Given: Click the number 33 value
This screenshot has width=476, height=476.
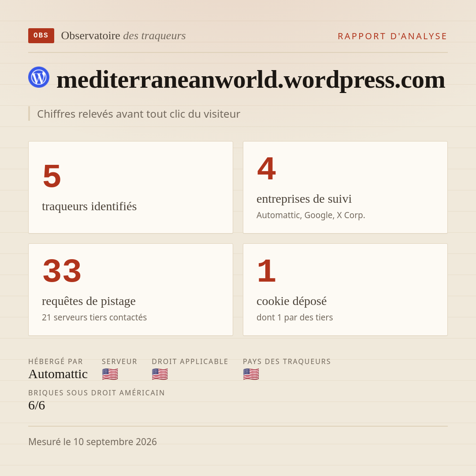Looking at the screenshot, I should pyautogui.click(x=62, y=271).
